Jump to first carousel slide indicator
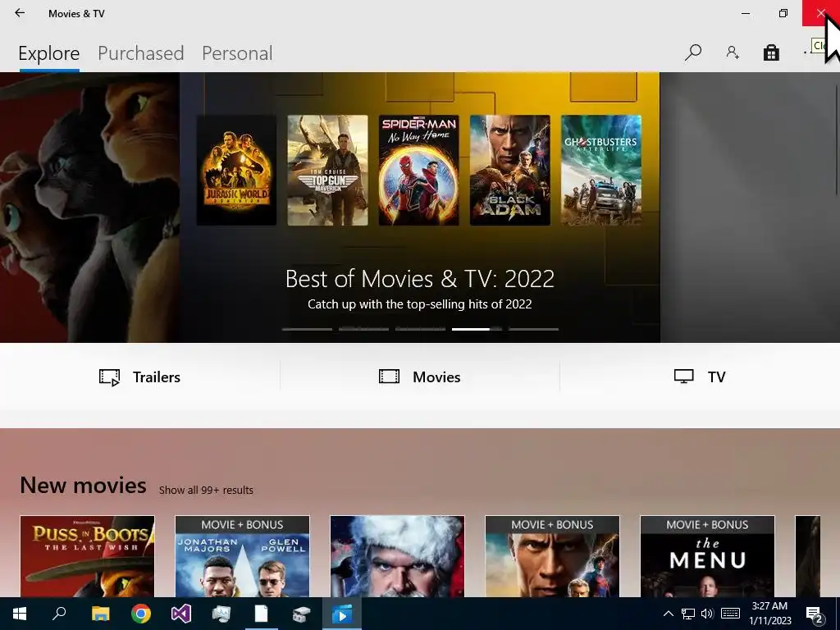This screenshot has width=840, height=630. click(x=307, y=329)
